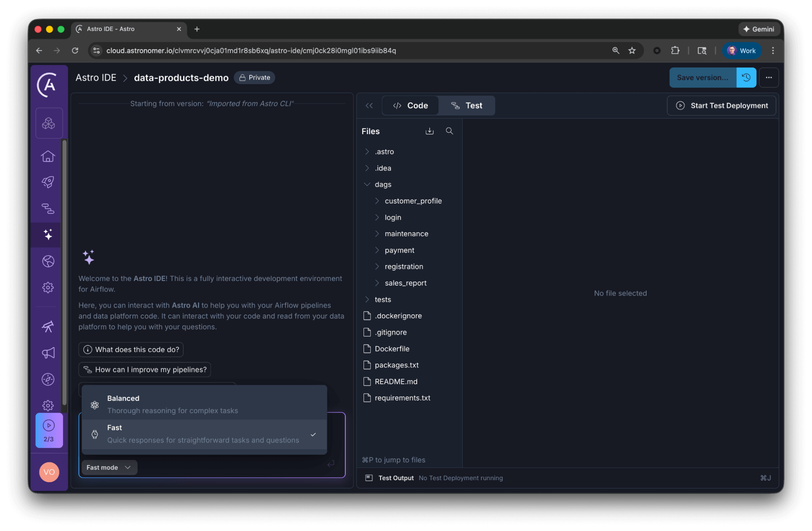Open version history clock icon
Image resolution: width=812 pixels, height=531 pixels.
746,78
